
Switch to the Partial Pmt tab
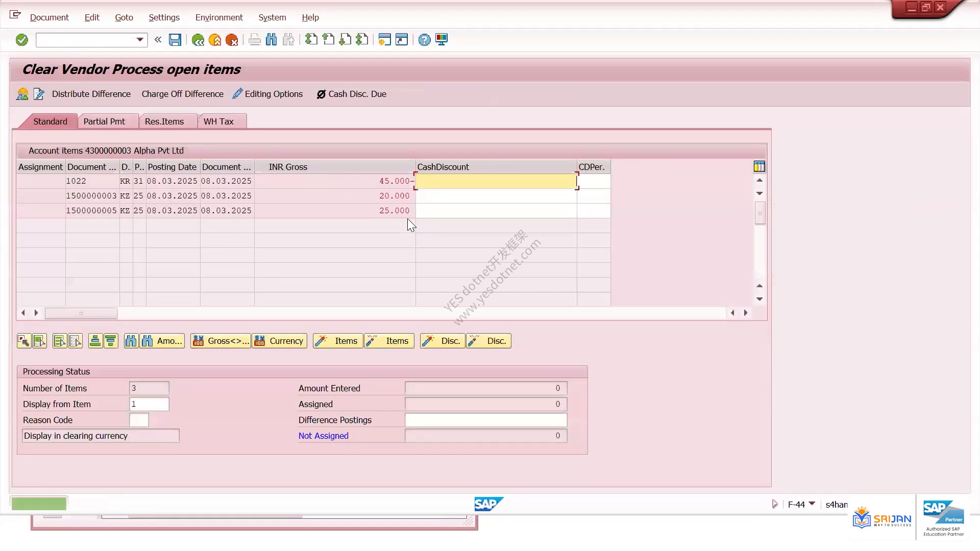click(x=104, y=121)
